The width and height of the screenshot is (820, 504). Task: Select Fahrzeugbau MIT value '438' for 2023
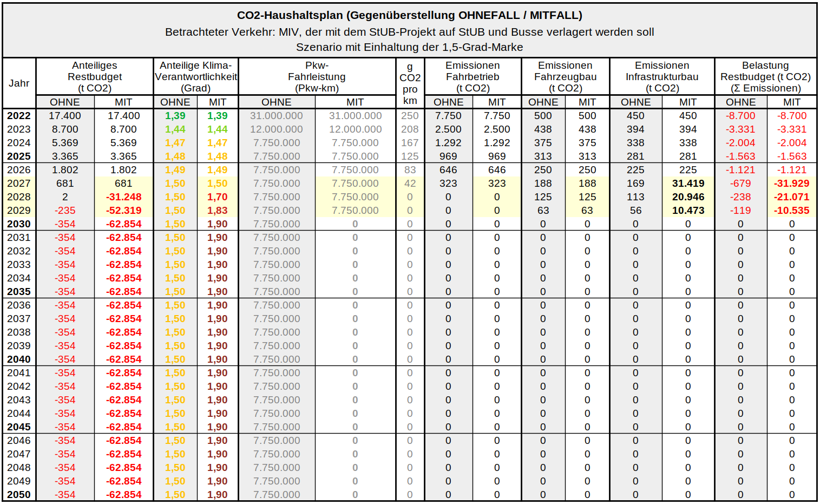coord(587,129)
